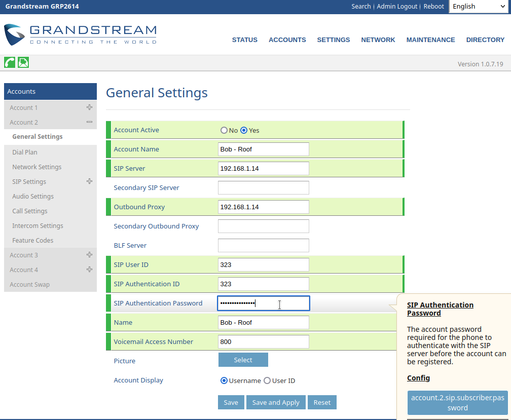
Task: Expand Account 1 with plus icon
Action: point(89,107)
